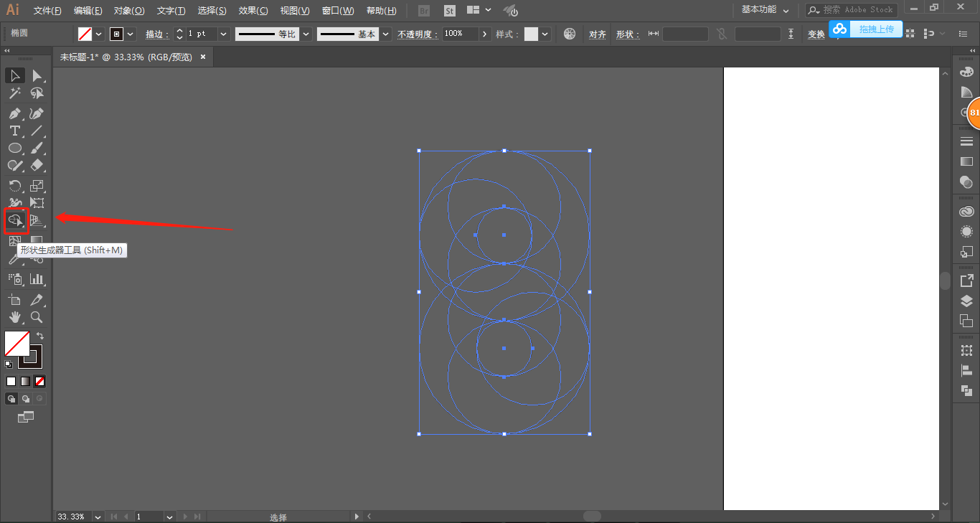
Task: Open the variable width profile dropdown (等比)
Action: pyautogui.click(x=306, y=34)
